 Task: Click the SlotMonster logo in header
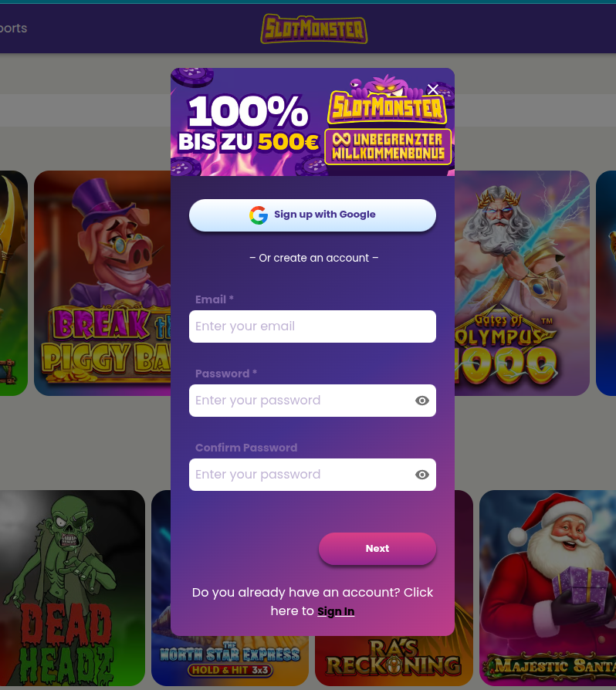[x=313, y=29]
